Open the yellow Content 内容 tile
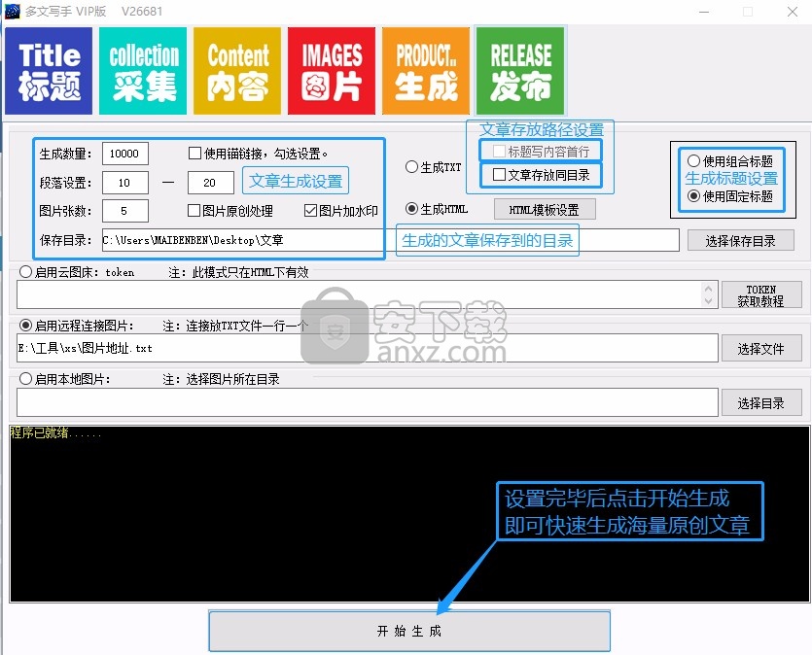 (238, 71)
